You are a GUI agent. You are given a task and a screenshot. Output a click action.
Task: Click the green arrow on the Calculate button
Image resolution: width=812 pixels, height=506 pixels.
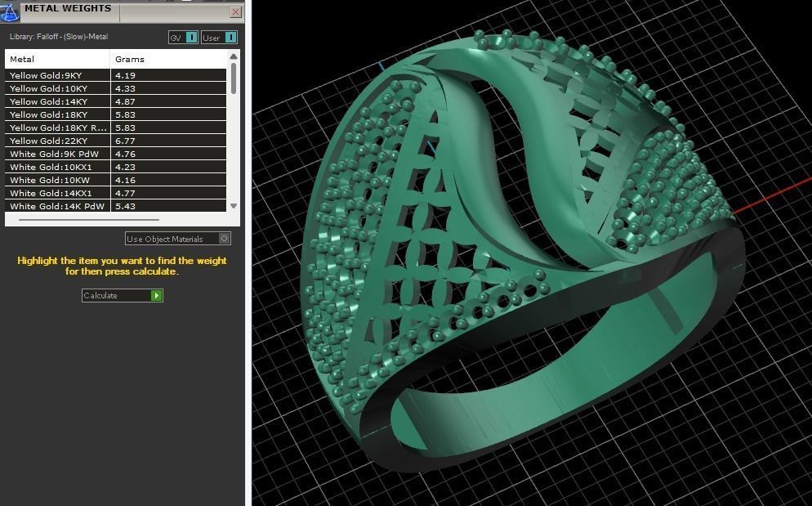pos(156,296)
